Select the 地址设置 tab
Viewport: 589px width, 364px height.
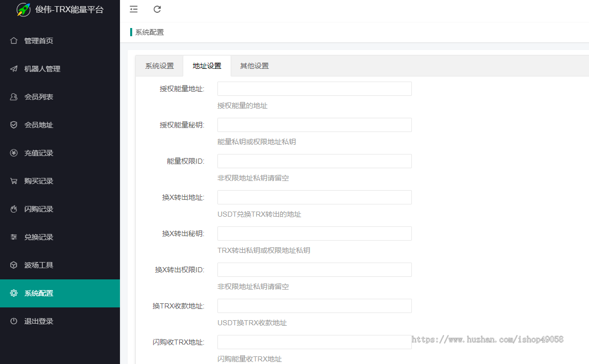click(207, 66)
